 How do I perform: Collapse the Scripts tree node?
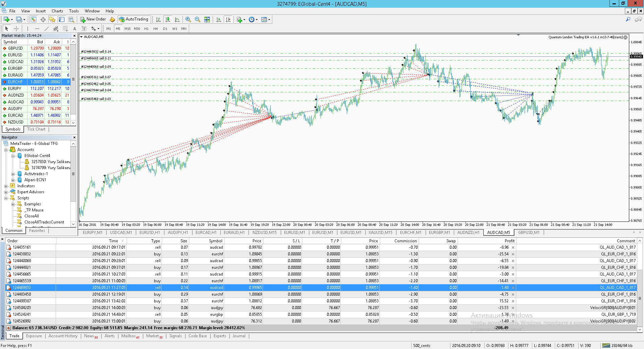[6, 198]
